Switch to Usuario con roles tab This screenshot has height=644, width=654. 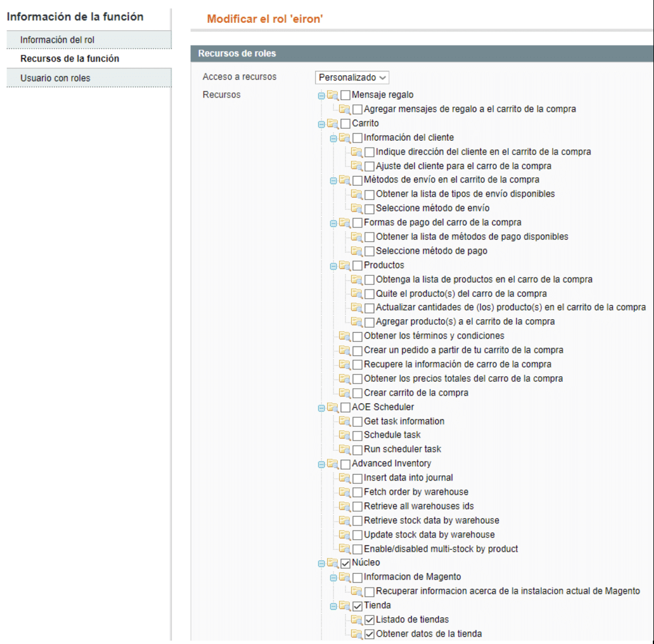(55, 78)
